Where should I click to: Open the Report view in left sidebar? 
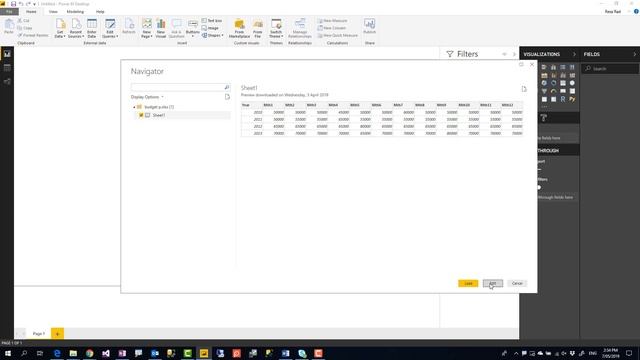7,54
